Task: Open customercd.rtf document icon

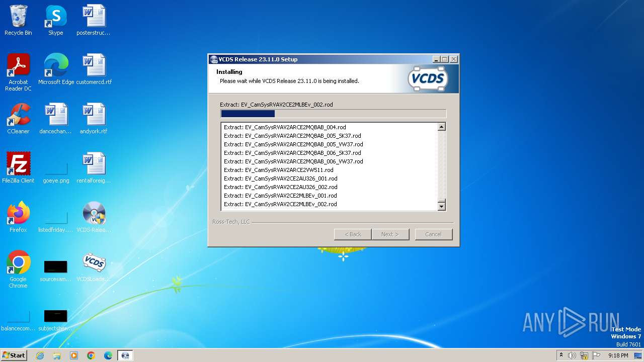Action: click(x=94, y=69)
